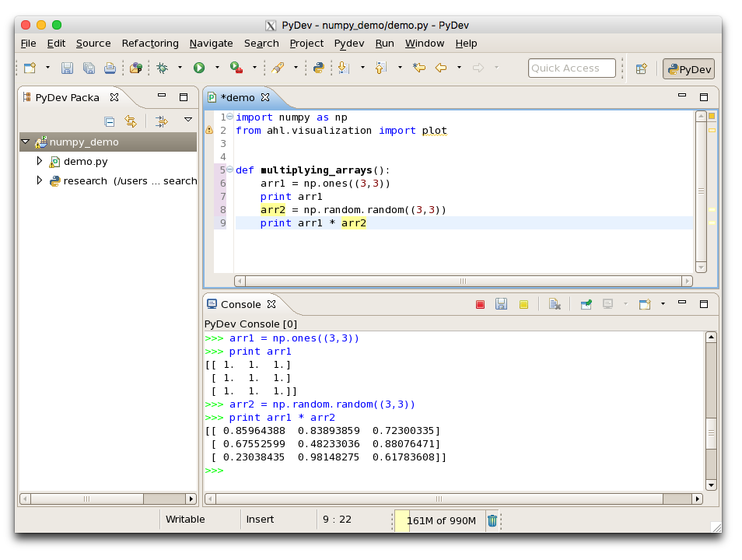Click the Save All toolbar icon

(89, 68)
